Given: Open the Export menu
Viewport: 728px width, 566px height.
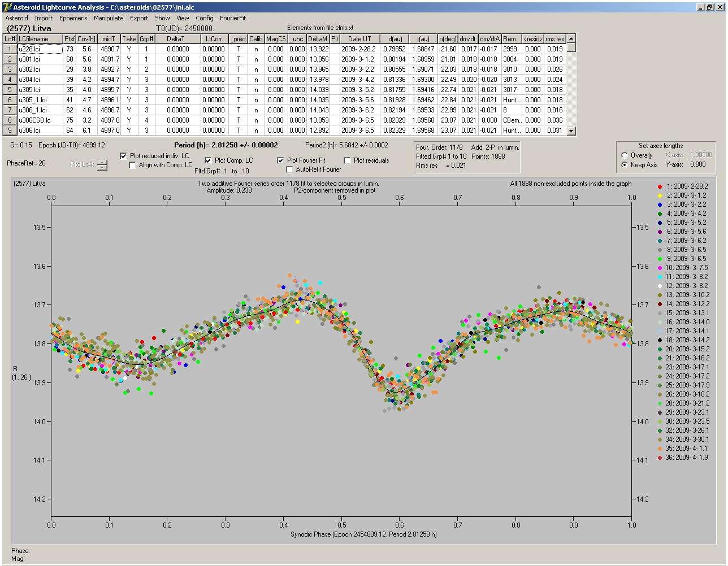Looking at the screenshot, I should point(139,18).
